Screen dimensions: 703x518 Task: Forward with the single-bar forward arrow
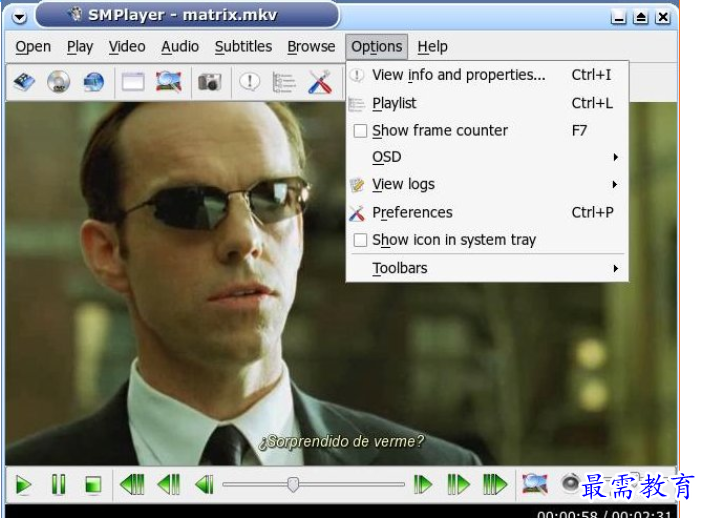click(423, 484)
